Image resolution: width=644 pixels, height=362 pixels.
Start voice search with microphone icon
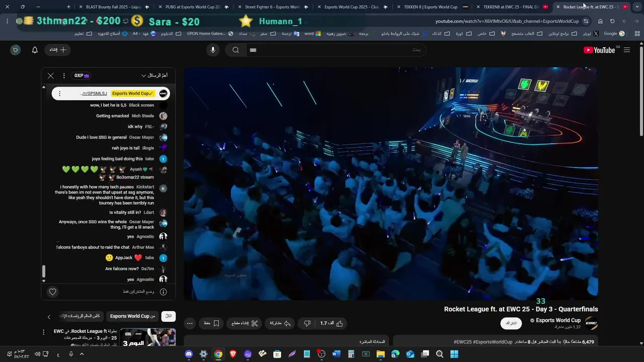(213, 50)
